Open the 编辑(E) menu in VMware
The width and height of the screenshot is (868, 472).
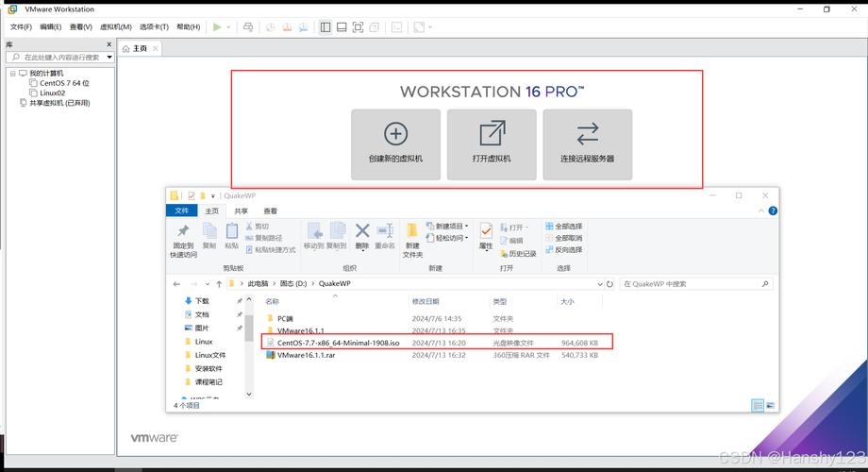coord(50,26)
